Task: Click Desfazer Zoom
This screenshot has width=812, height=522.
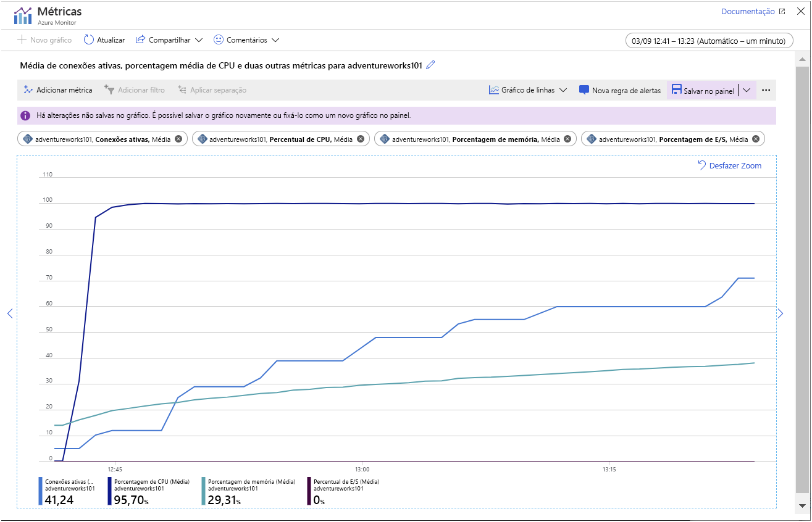Action: pyautogui.click(x=729, y=165)
